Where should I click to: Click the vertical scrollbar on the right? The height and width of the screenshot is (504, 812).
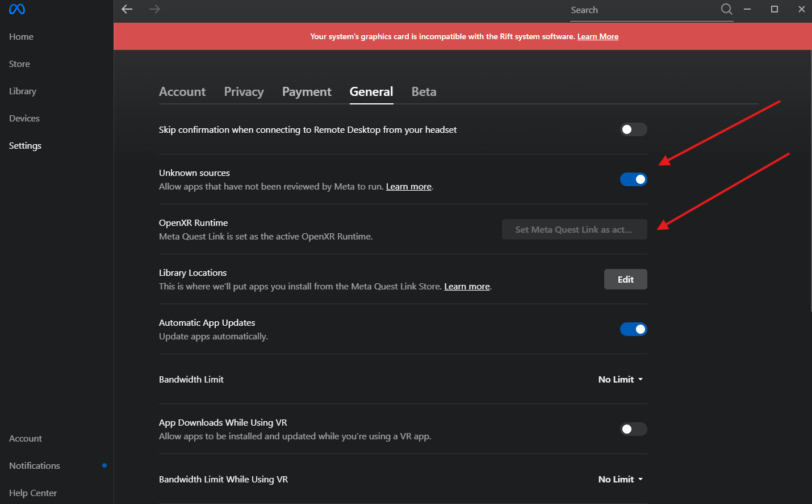(x=810, y=180)
